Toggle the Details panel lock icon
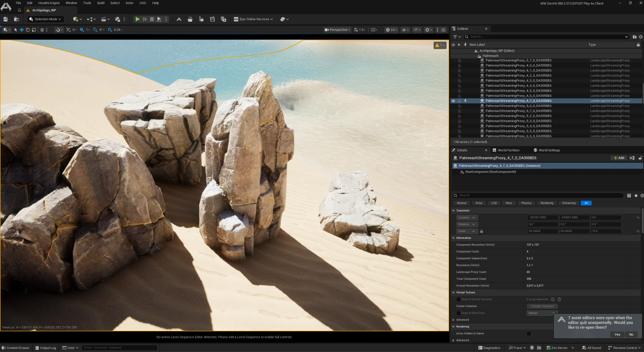644x352 pixels. (640, 158)
